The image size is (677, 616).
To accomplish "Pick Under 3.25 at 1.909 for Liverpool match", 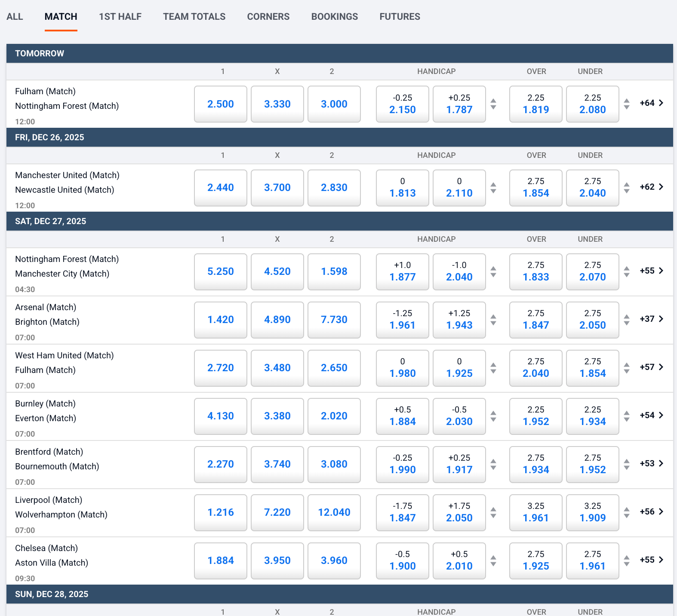I will tap(593, 513).
